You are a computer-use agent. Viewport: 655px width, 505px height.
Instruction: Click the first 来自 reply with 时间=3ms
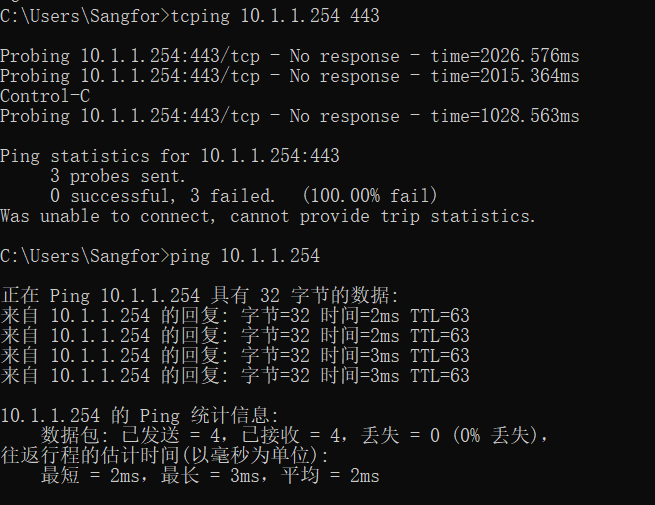[x=235, y=356]
